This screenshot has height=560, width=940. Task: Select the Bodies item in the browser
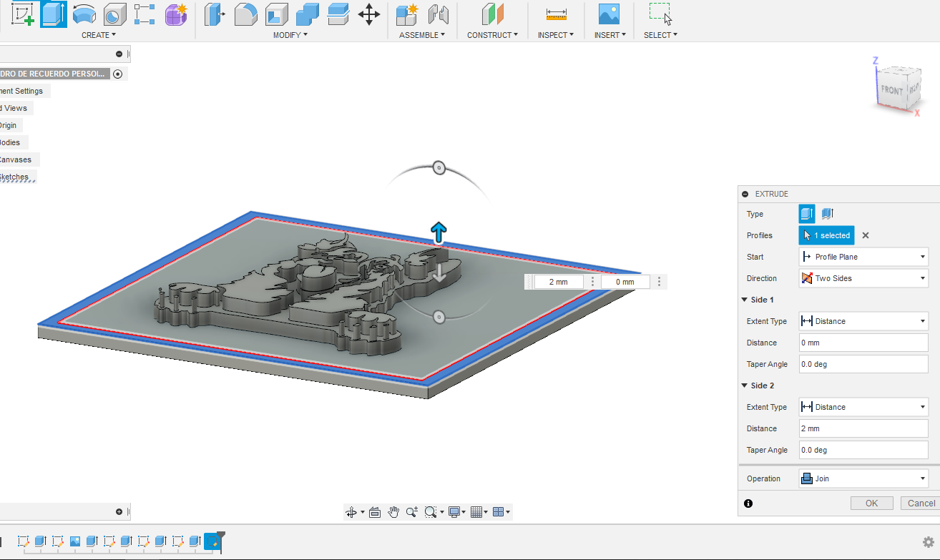[x=10, y=142]
